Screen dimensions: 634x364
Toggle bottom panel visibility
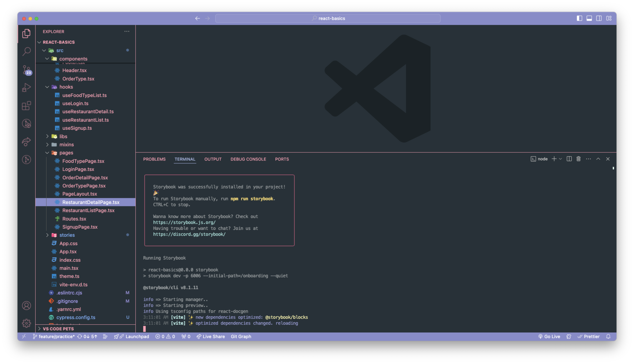pyautogui.click(x=589, y=18)
